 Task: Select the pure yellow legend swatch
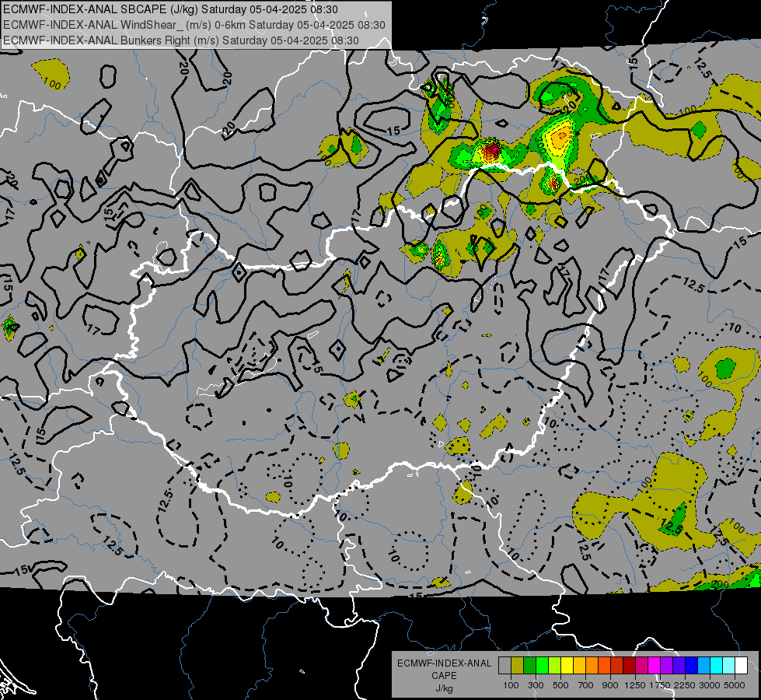567,666
